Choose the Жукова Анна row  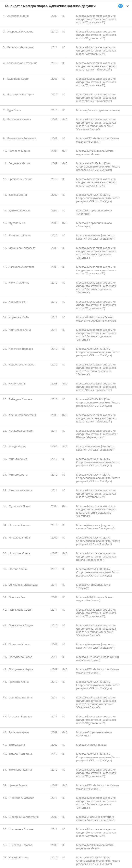coord(17,223)
